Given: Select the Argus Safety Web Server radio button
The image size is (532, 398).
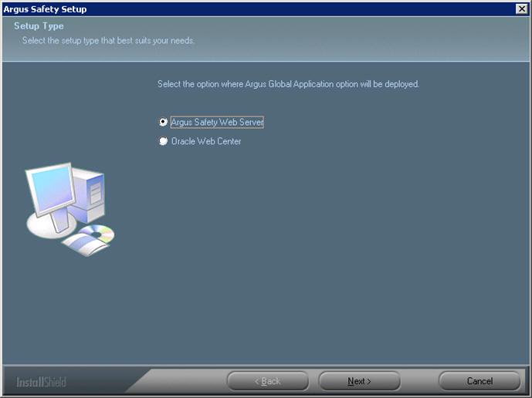Looking at the screenshot, I should 163,122.
